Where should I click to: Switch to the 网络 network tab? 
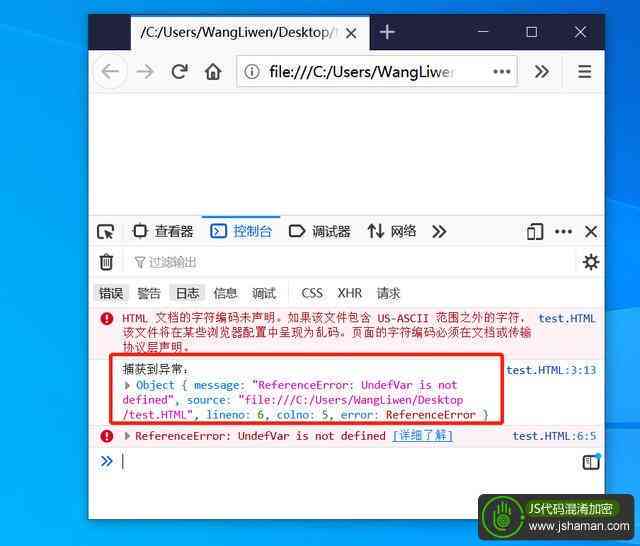[392, 231]
